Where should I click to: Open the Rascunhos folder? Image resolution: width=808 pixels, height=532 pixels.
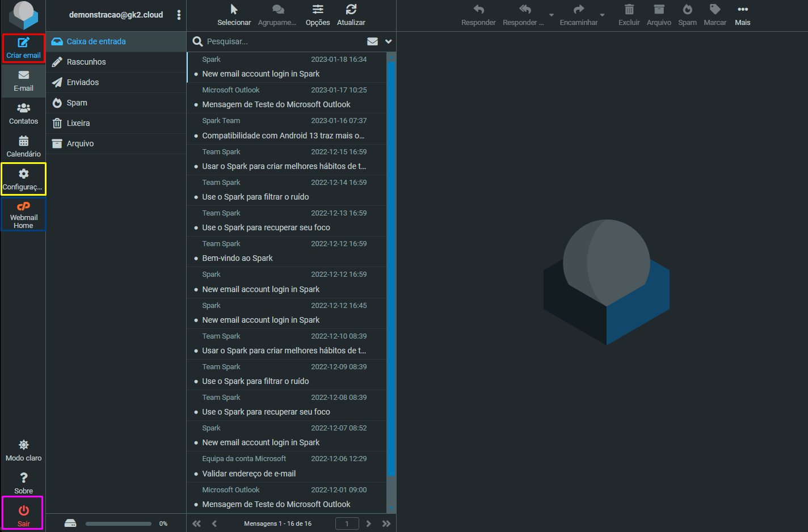coord(116,62)
